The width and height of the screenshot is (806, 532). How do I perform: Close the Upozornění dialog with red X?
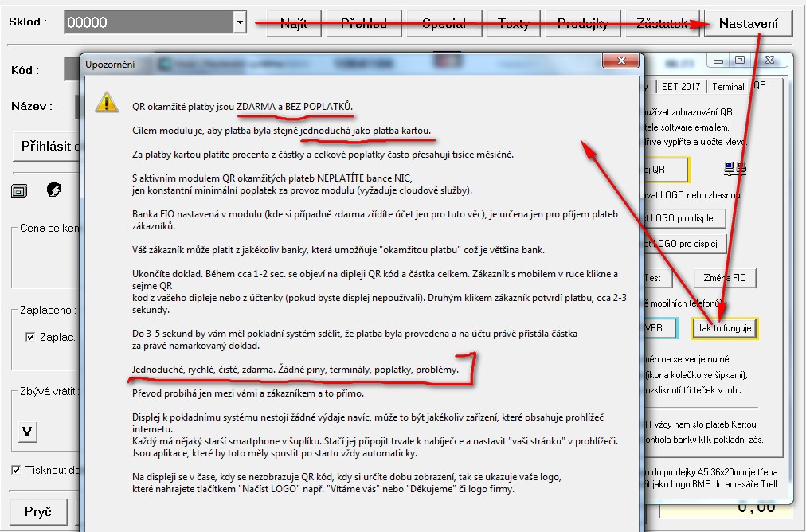click(620, 63)
